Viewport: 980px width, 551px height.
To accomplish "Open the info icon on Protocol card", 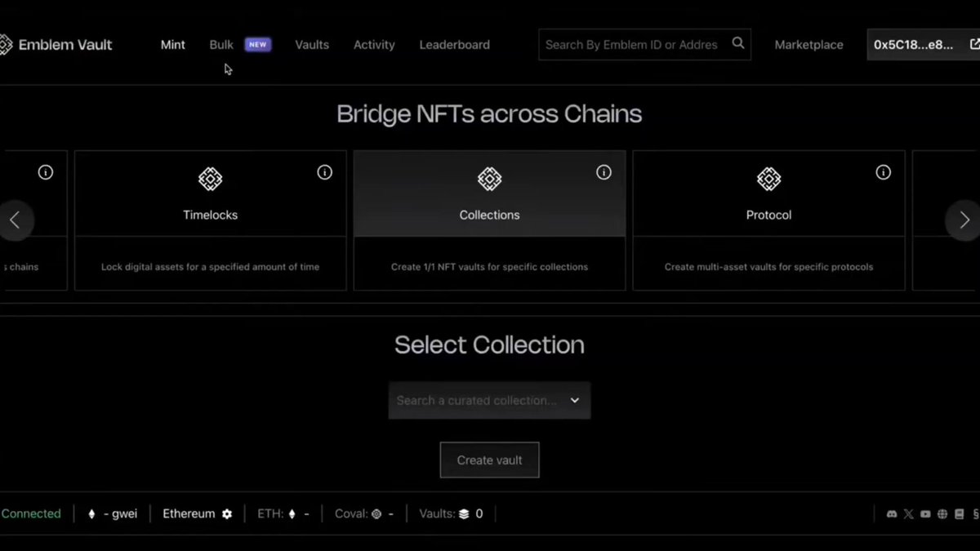I will click(x=883, y=172).
